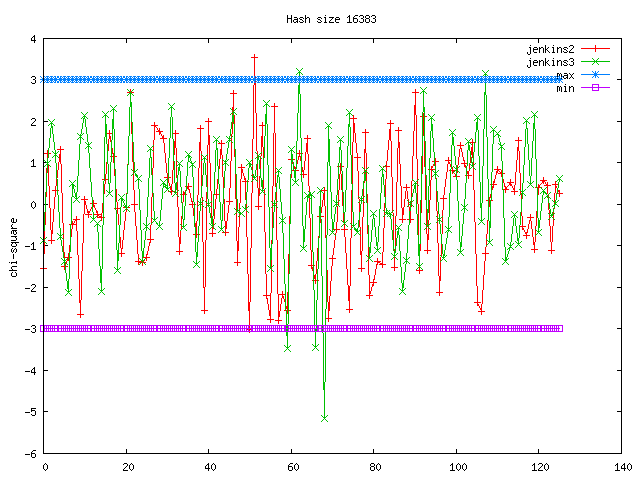
Task: Click the highest red jenkins2 peak above 3.5
Action: tap(254, 58)
